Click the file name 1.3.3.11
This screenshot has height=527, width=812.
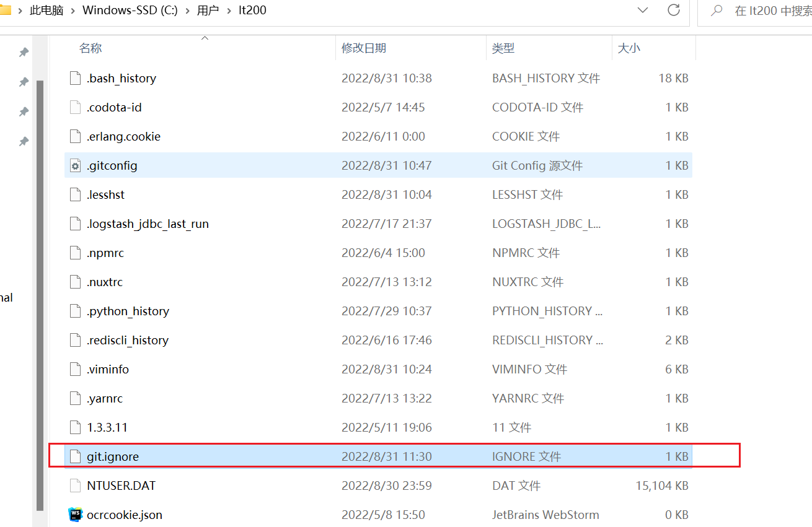click(107, 428)
